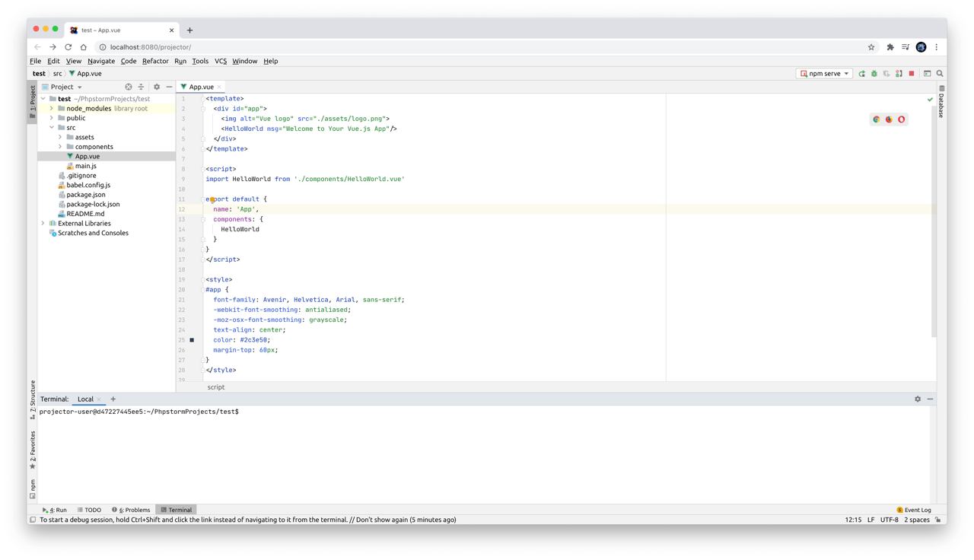The image size is (974, 560).
Task: Start debugging with the green bug icon
Action: pos(874,74)
